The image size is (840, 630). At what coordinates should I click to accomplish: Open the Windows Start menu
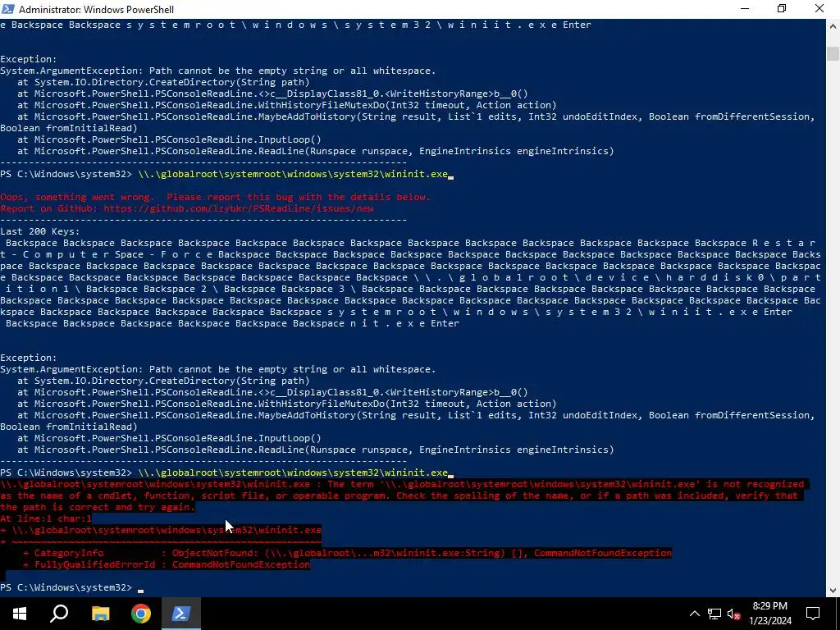pos(20,614)
